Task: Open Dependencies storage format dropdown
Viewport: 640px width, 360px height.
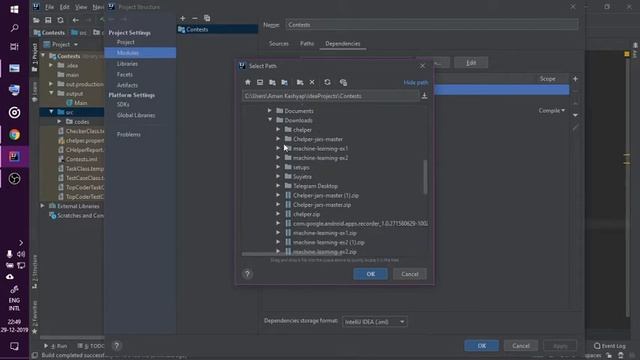Action: pyautogui.click(x=375, y=322)
